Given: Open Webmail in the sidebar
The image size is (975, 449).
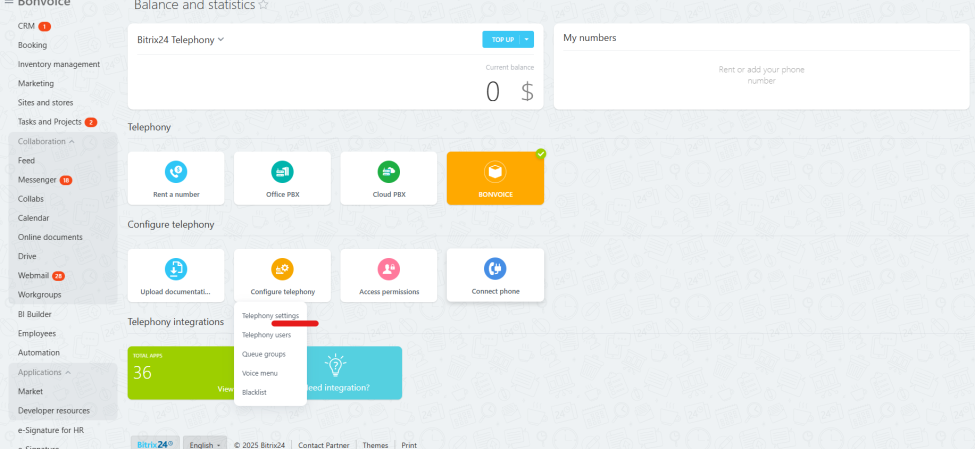Looking at the screenshot, I should (x=34, y=275).
